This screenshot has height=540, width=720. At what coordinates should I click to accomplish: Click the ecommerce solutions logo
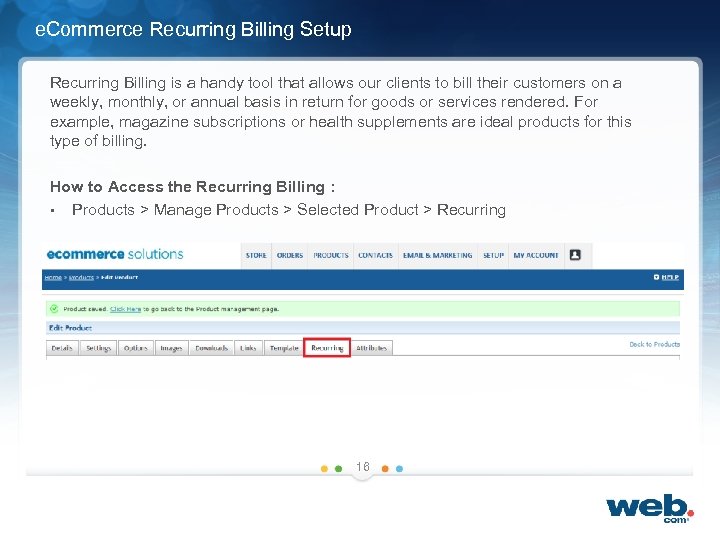tap(115, 254)
